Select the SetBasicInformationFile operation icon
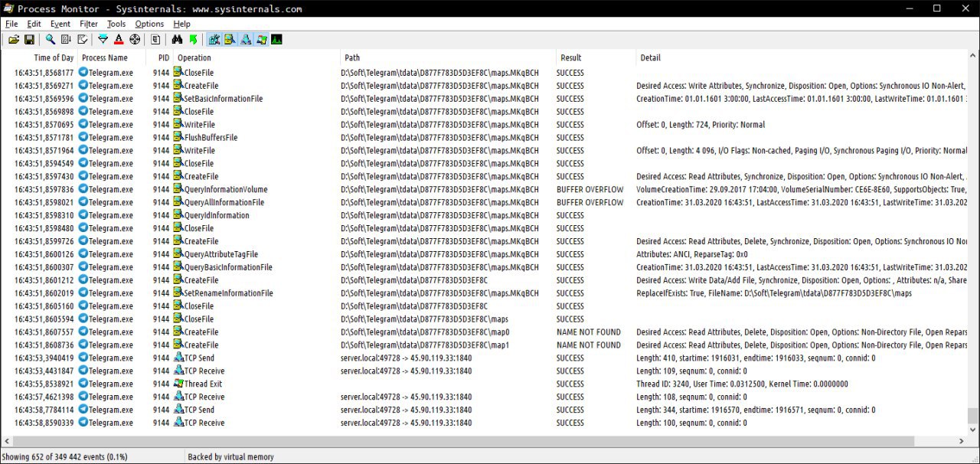This screenshot has width=980, height=464. [x=178, y=98]
